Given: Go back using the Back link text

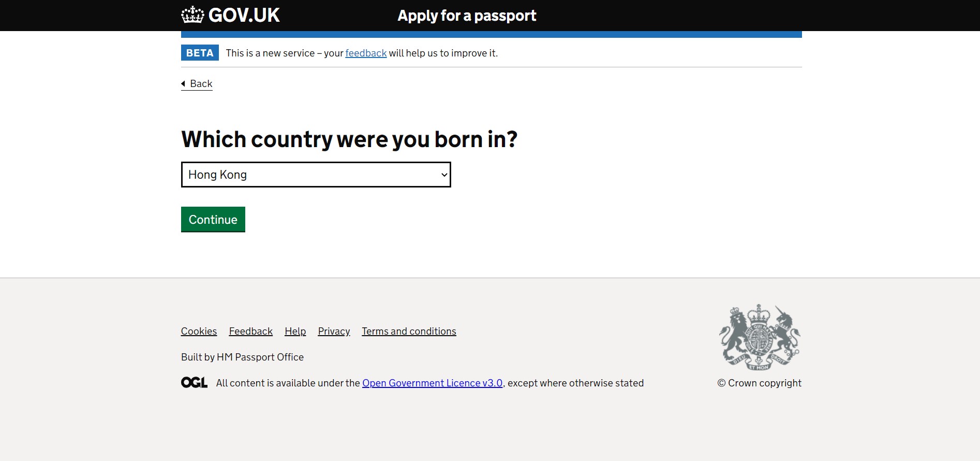Looking at the screenshot, I should click(x=201, y=84).
